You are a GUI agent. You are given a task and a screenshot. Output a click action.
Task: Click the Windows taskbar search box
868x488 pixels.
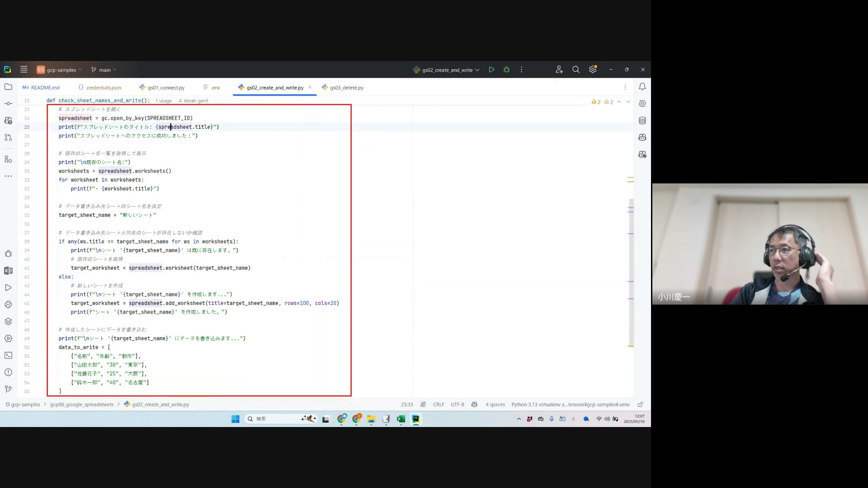pos(271,419)
